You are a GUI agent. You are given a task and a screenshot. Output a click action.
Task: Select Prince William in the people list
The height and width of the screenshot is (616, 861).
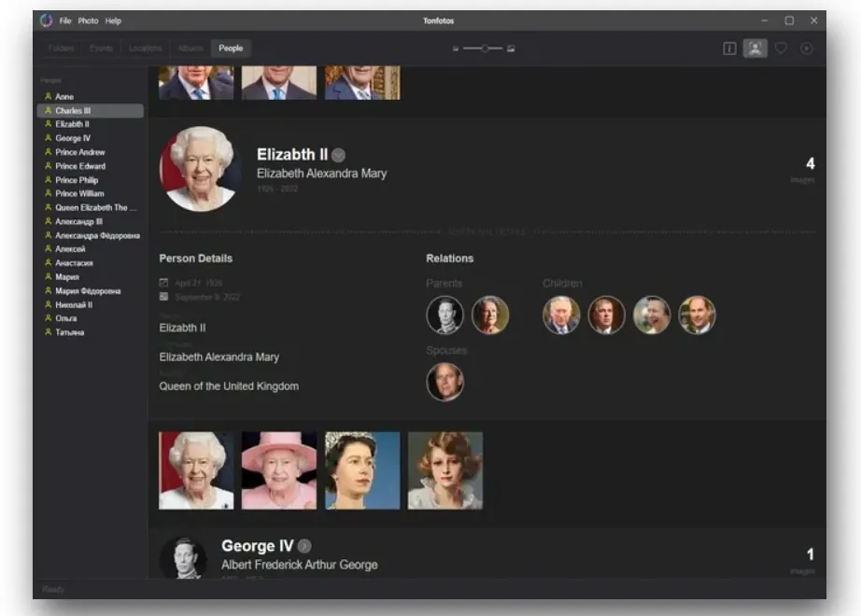(x=91, y=193)
